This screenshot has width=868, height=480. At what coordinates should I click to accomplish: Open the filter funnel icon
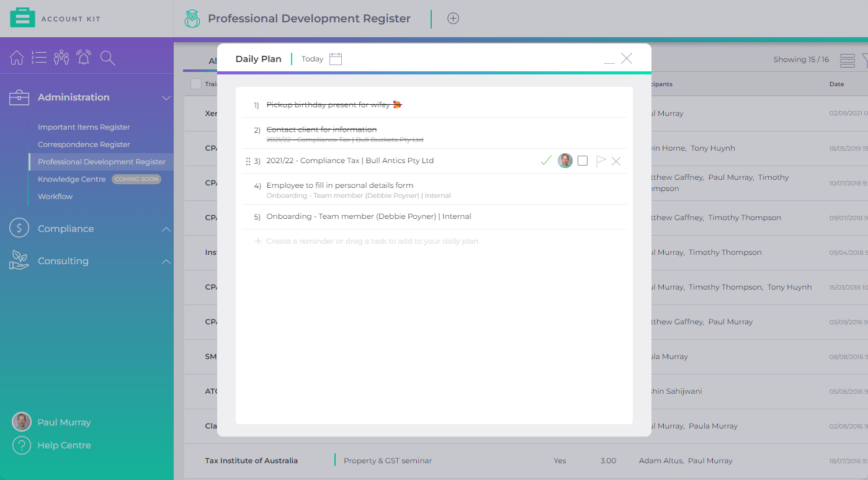coord(864,60)
